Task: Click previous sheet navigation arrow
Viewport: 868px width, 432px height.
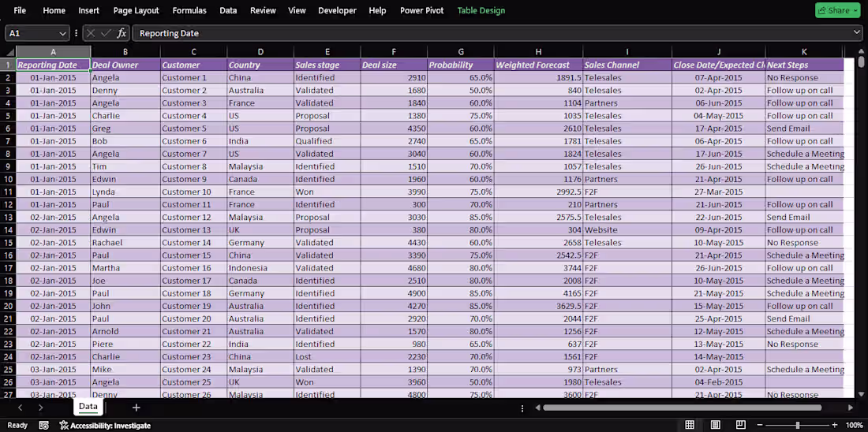Action: tap(20, 408)
